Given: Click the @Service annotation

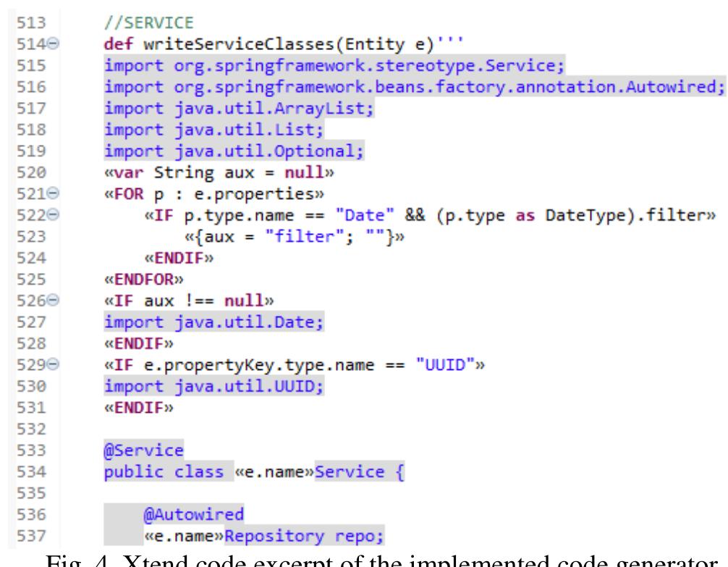Looking at the screenshot, I should coord(144,450).
